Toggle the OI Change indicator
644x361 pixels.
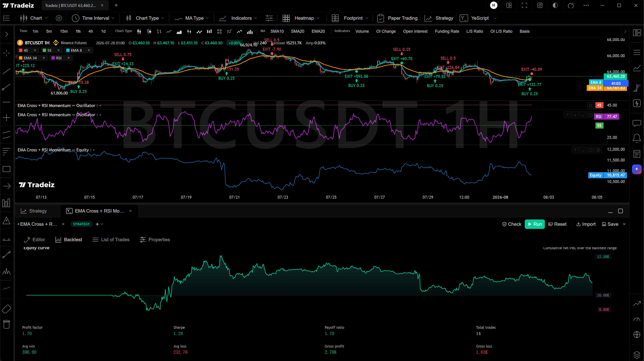pos(386,31)
